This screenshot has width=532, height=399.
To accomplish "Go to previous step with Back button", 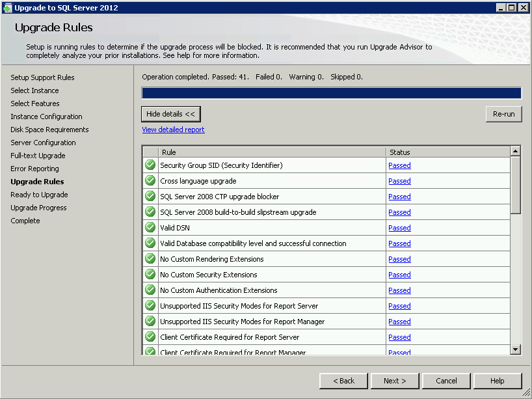I will 343,381.
